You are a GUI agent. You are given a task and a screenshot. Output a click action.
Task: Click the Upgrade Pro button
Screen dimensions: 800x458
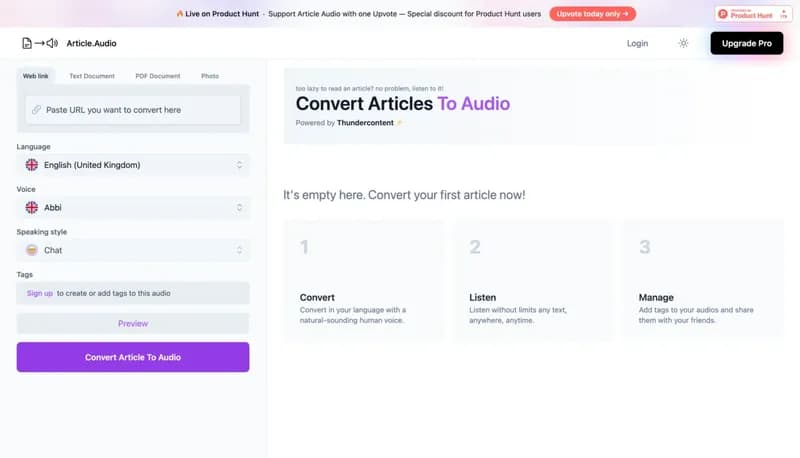(746, 43)
